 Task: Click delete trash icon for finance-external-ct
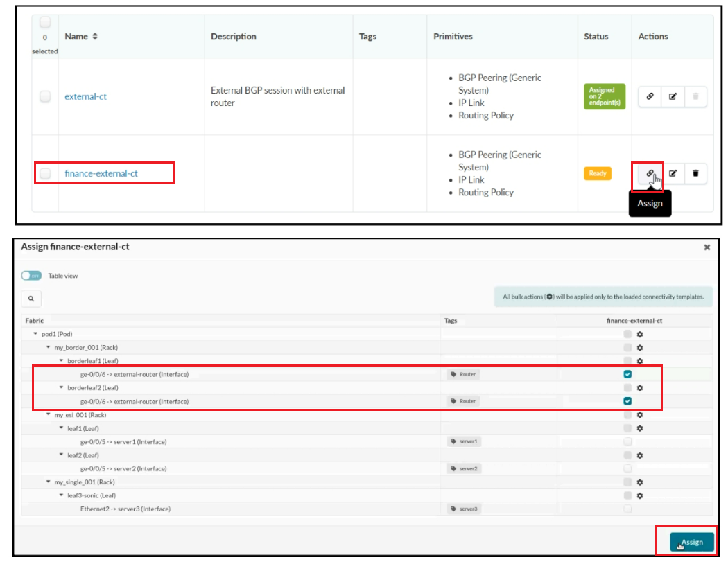point(695,174)
